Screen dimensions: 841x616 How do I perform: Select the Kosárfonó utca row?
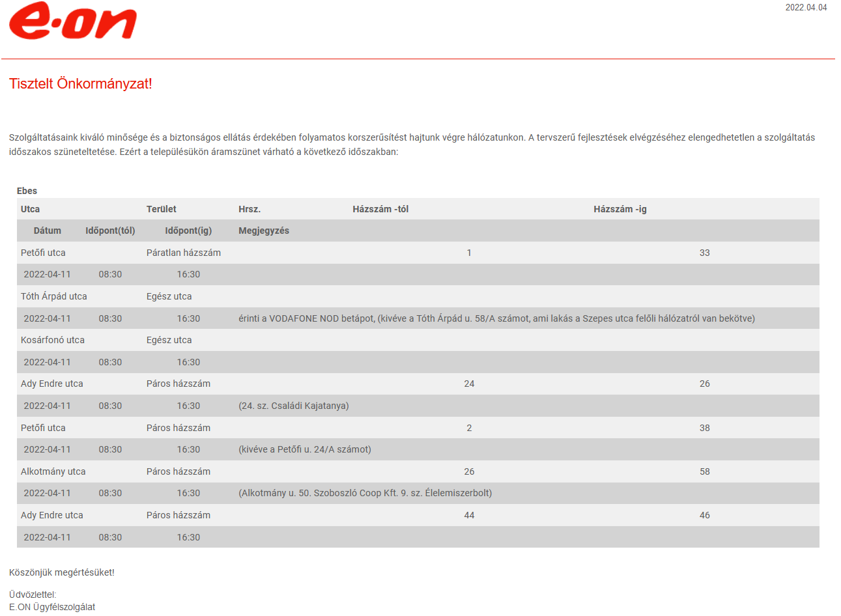(x=418, y=340)
